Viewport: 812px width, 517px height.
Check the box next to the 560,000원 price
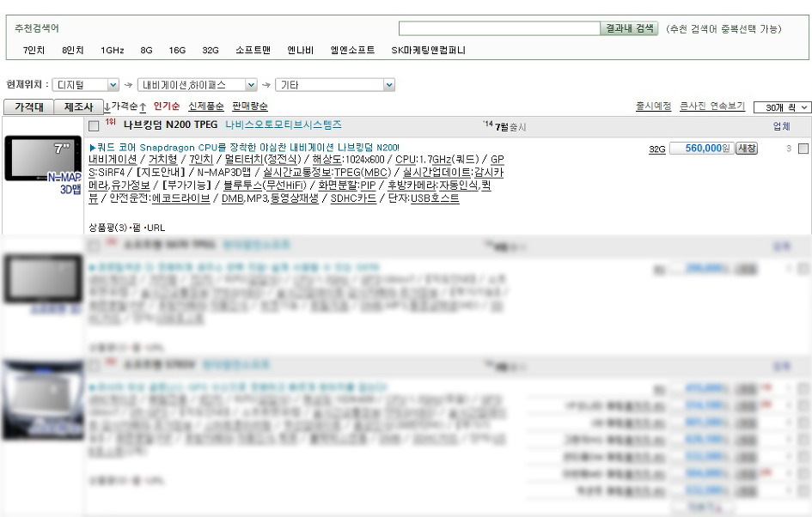coord(803,149)
